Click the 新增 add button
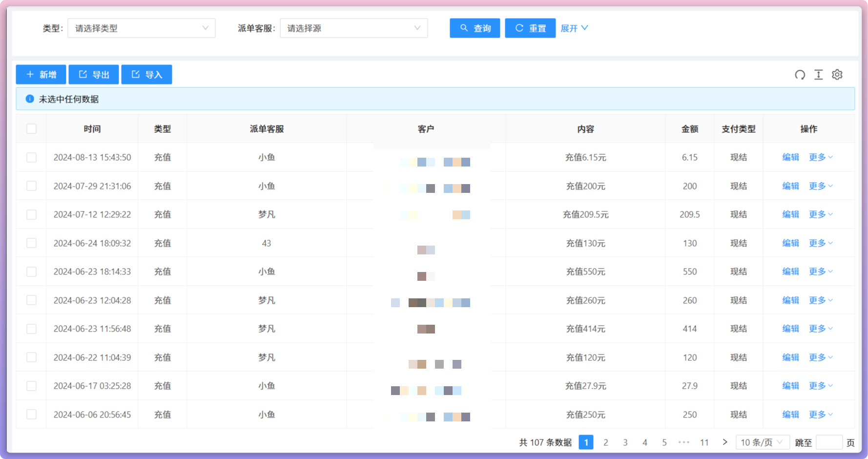This screenshot has width=868, height=459. click(x=41, y=75)
